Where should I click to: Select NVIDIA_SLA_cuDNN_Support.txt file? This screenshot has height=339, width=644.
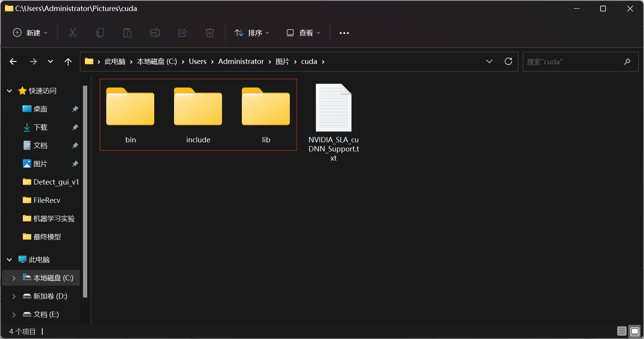(334, 123)
